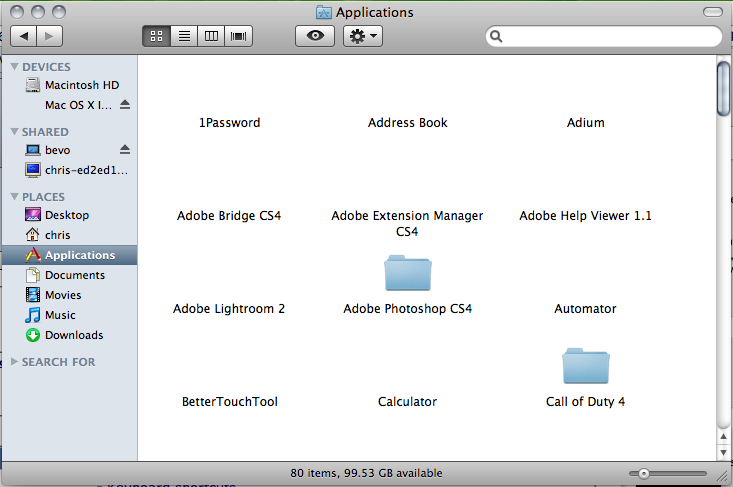Select the Call of Duty 4 folder icon
The image size is (733, 487).
(x=586, y=366)
